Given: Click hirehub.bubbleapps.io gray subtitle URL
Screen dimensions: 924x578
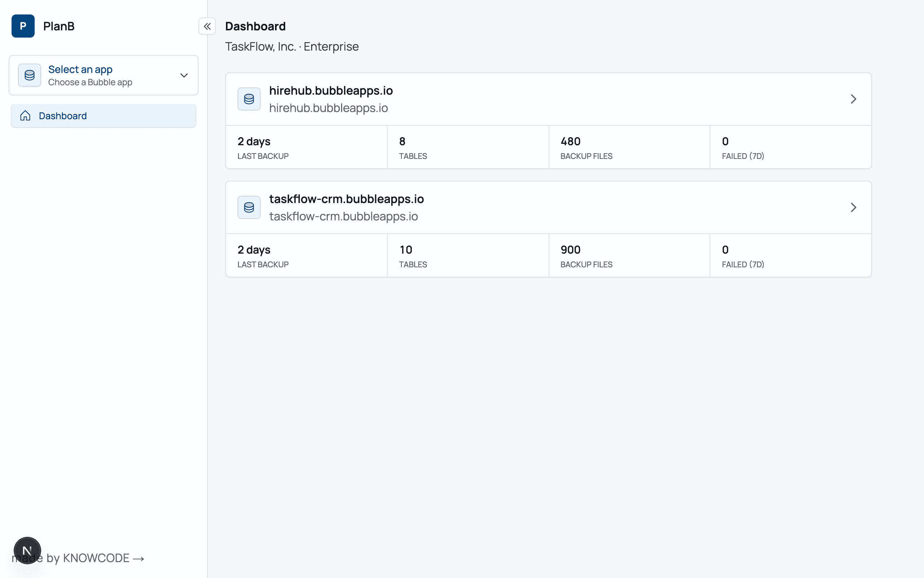Looking at the screenshot, I should pos(328,108).
